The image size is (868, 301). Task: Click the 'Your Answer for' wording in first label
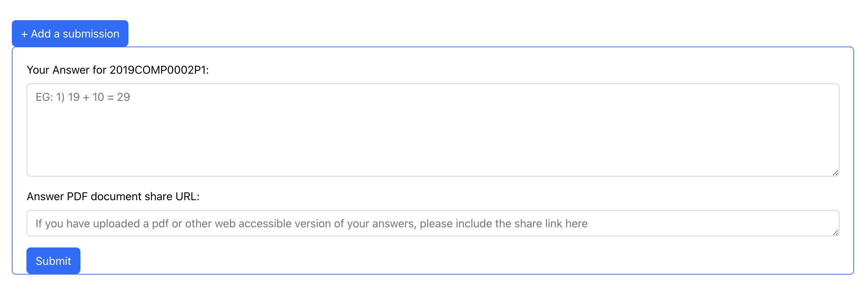[66, 70]
